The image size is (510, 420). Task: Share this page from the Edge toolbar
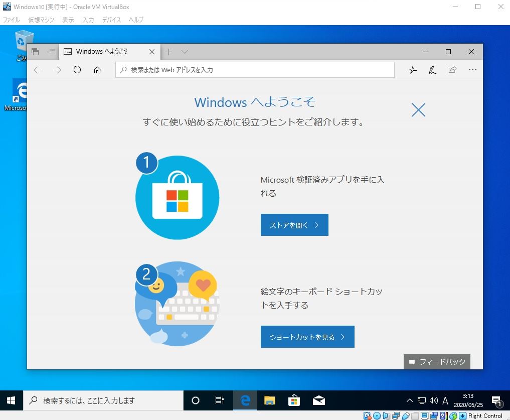click(x=452, y=70)
